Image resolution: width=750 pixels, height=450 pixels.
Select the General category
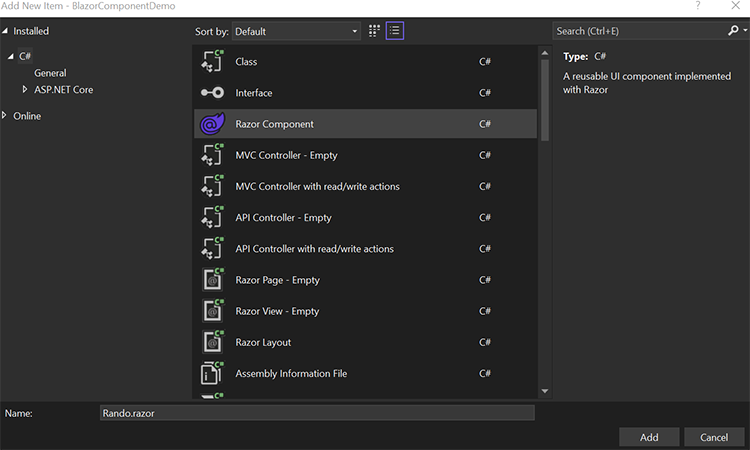coord(50,73)
